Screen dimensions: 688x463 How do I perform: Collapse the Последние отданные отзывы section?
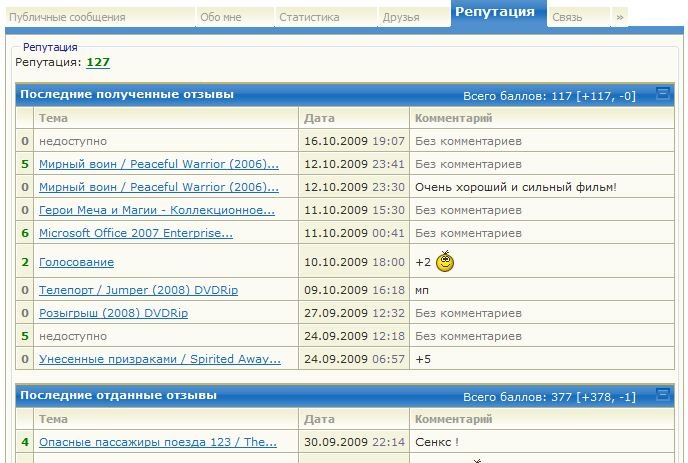pos(663,394)
